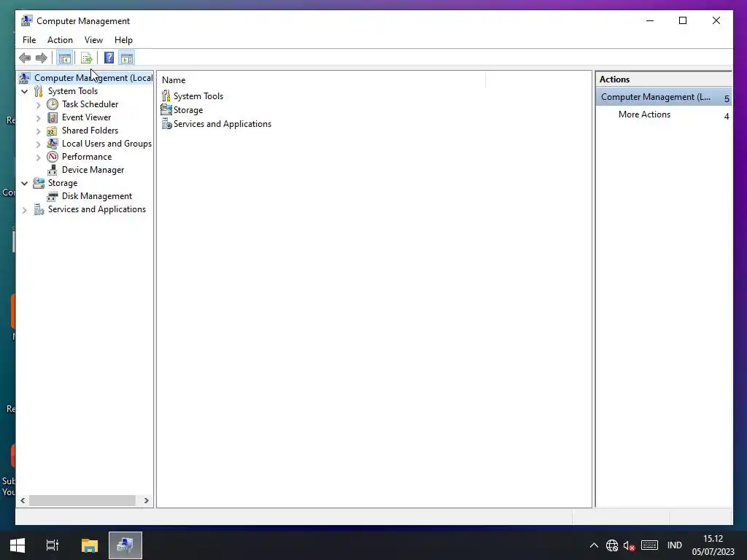The image size is (747, 560).
Task: Open the taskbar clock and date
Action: pos(713,545)
